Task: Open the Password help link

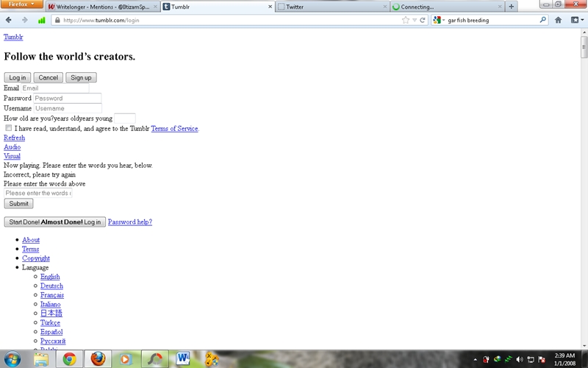Action: coord(130,222)
